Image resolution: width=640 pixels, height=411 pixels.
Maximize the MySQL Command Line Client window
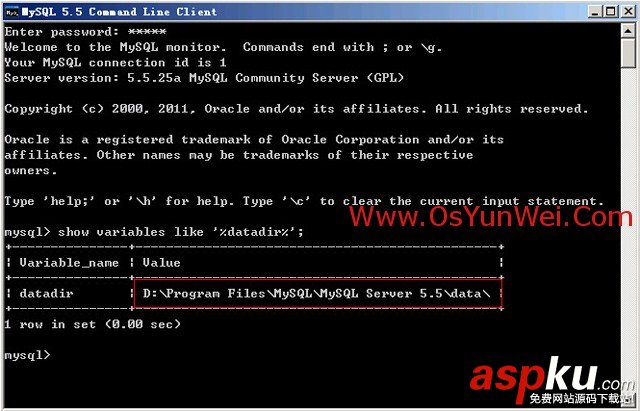tap(611, 11)
